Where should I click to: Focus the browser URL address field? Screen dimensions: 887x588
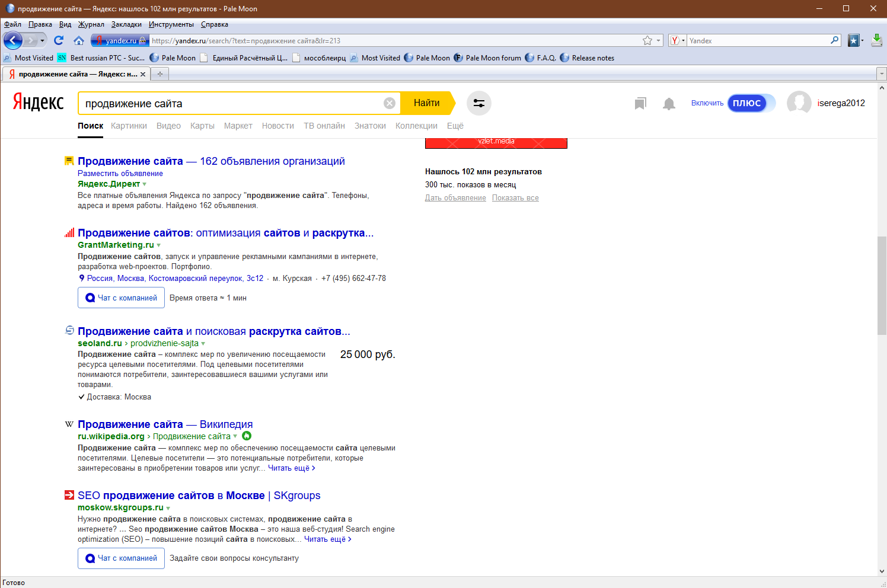click(x=394, y=41)
